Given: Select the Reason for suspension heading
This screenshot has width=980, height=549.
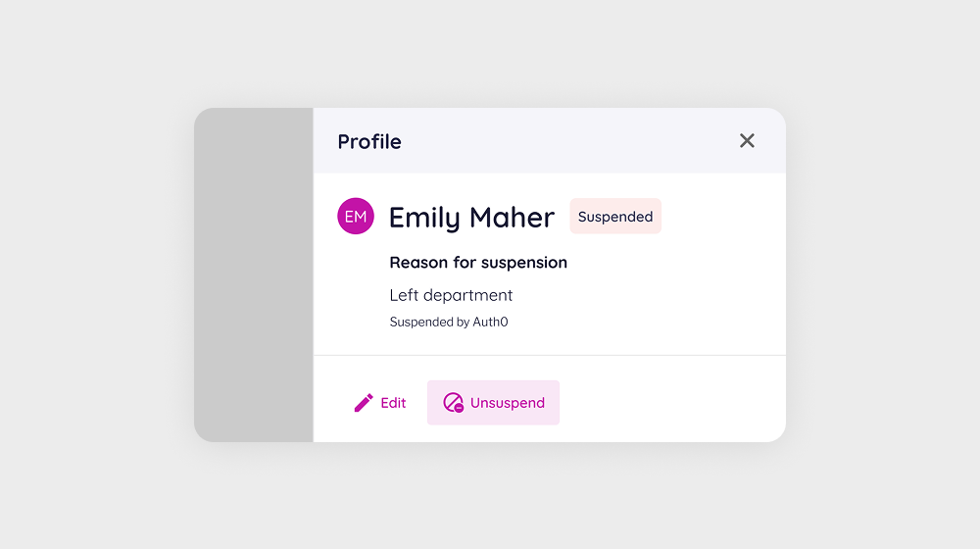Looking at the screenshot, I should point(478,263).
